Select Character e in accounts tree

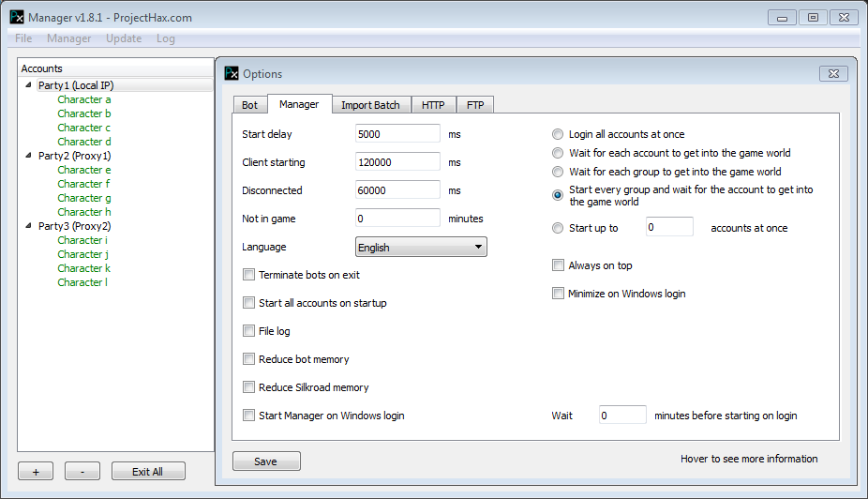click(x=83, y=170)
